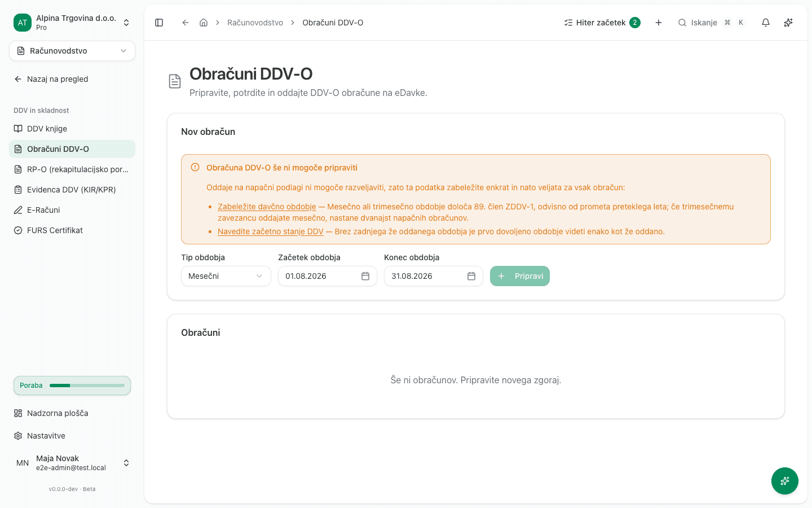Click the plus icon in top bar
The width and height of the screenshot is (812, 508).
tap(659, 23)
